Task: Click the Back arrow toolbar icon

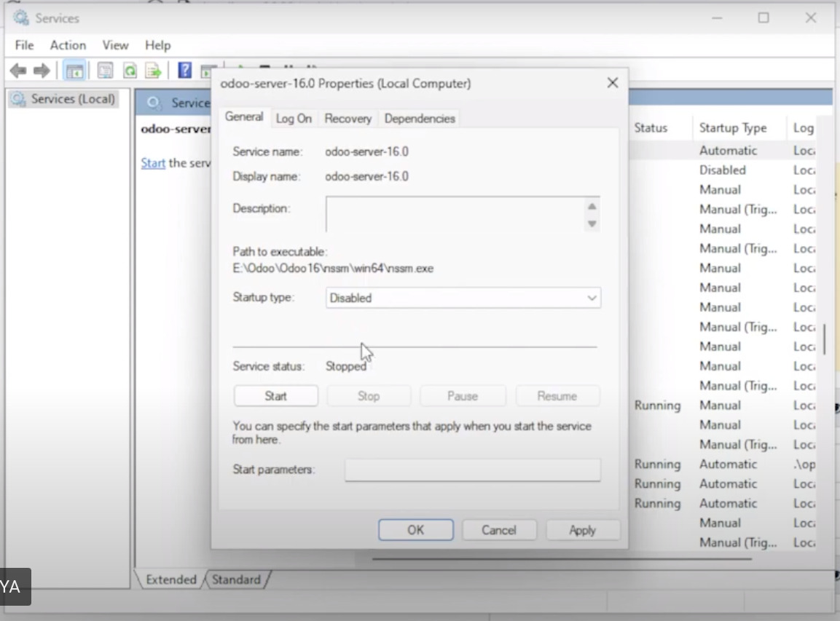Action: click(x=18, y=71)
